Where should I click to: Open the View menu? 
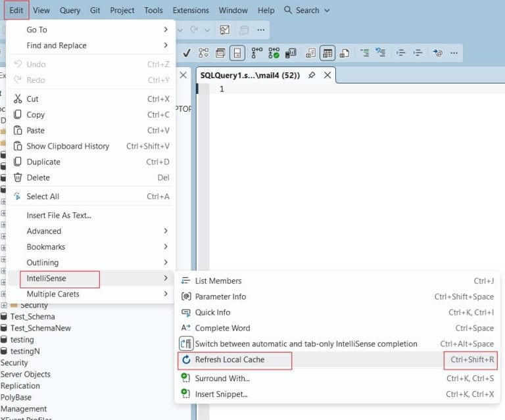(41, 11)
